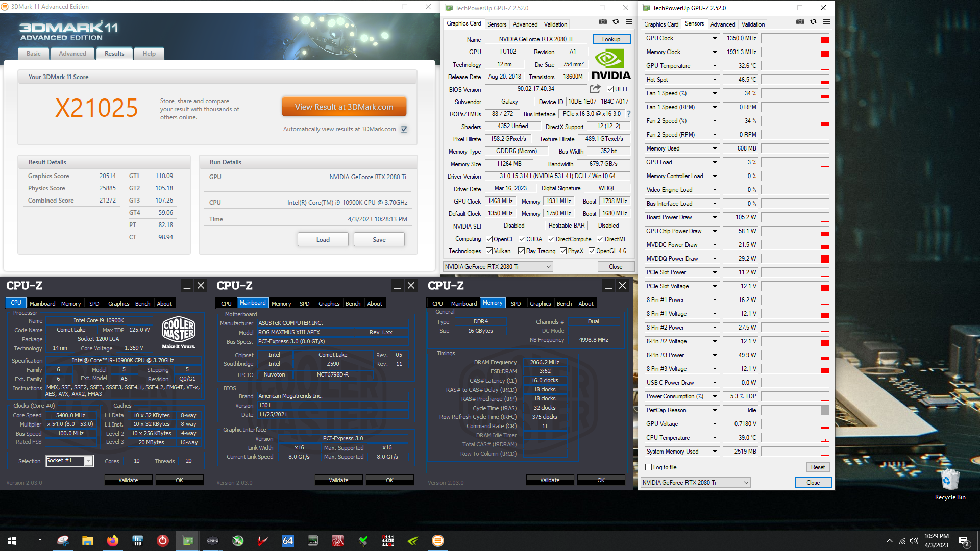Open Recycle Bin on the desktop
Viewport: 980px width, 551px height.
tap(950, 485)
